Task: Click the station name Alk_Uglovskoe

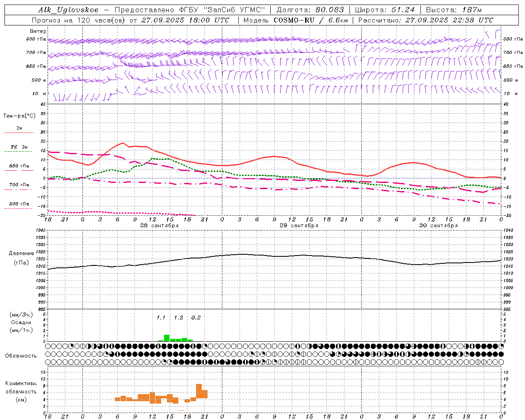Action: (x=68, y=10)
